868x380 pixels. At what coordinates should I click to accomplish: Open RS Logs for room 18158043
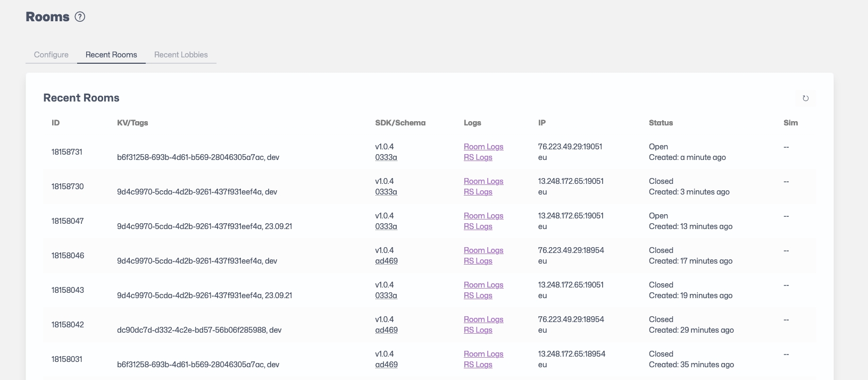coord(478,295)
